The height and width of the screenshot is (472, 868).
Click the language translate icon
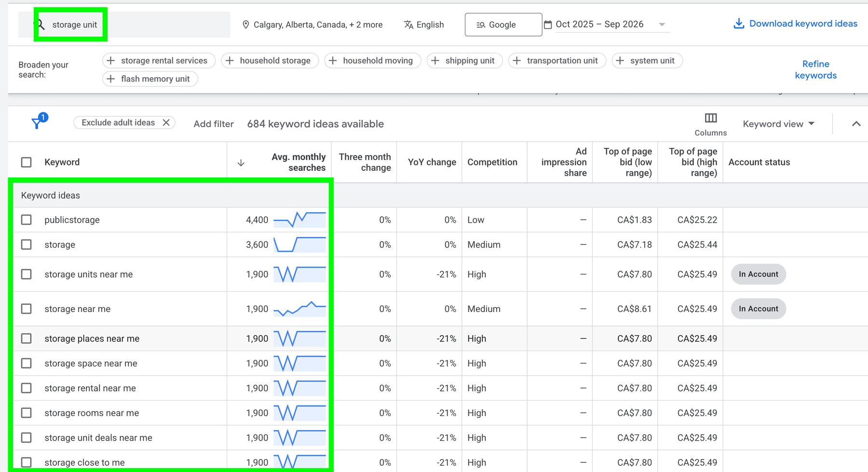tap(408, 25)
